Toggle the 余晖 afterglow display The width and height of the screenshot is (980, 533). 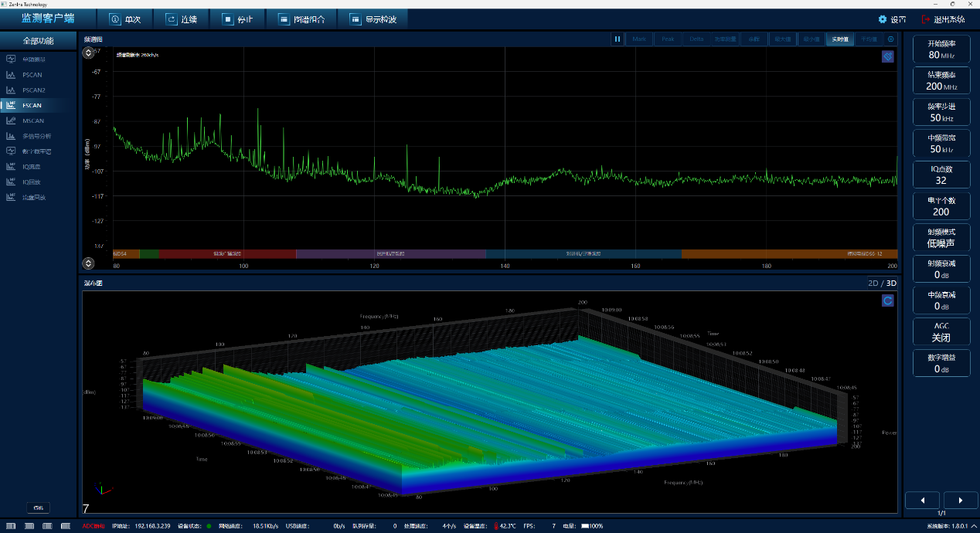click(x=754, y=39)
